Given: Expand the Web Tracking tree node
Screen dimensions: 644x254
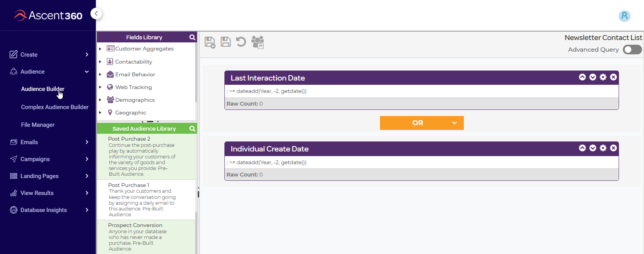Looking at the screenshot, I should click(100, 87).
